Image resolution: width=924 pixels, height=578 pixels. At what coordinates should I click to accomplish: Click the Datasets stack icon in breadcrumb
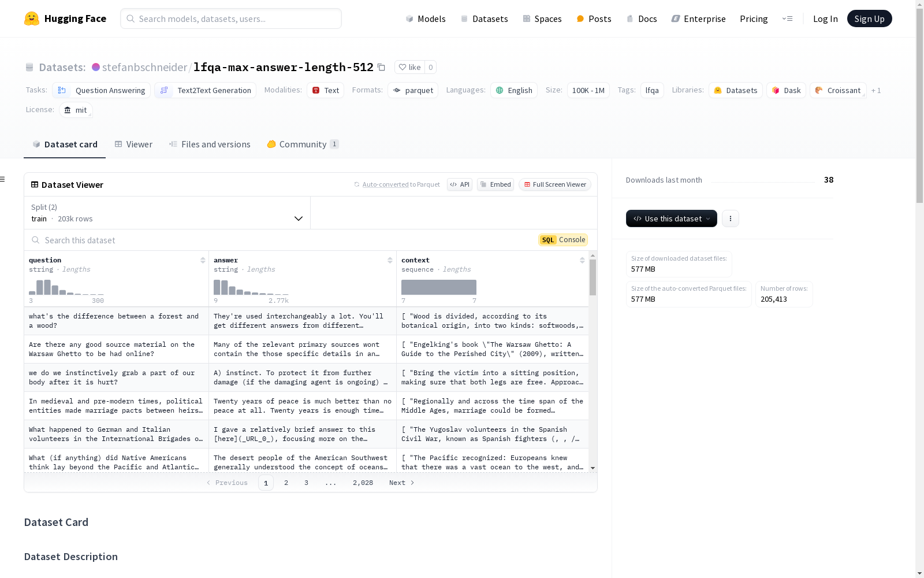(29, 67)
